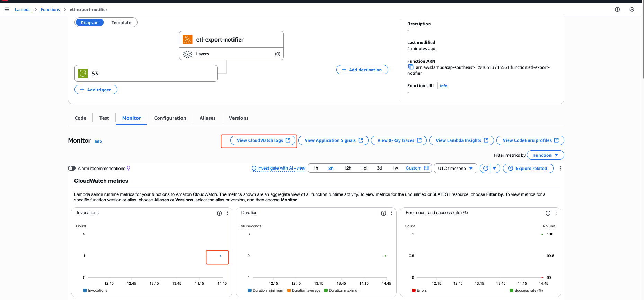Viewport: 644px width, 300px height.
Task: Click View Lambda Insights button
Action: coord(461,140)
